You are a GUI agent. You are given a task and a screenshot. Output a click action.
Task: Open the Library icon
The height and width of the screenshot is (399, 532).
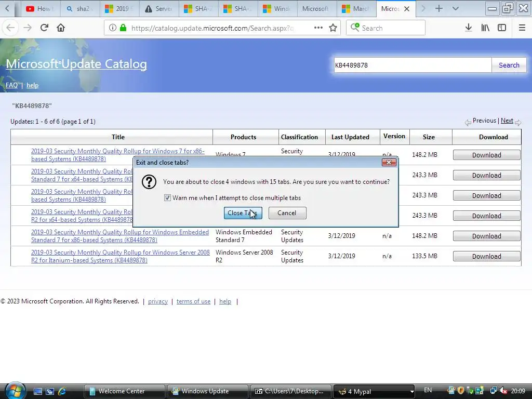point(485,28)
